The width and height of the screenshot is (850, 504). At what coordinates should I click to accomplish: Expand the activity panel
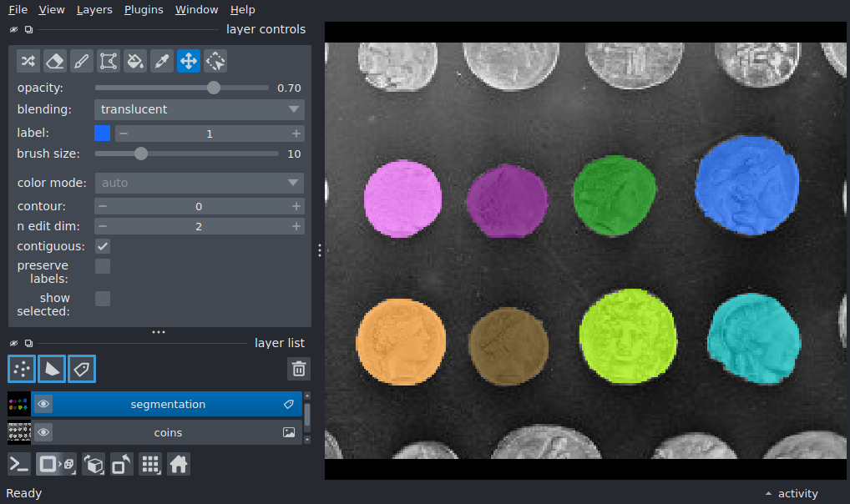tap(792, 494)
